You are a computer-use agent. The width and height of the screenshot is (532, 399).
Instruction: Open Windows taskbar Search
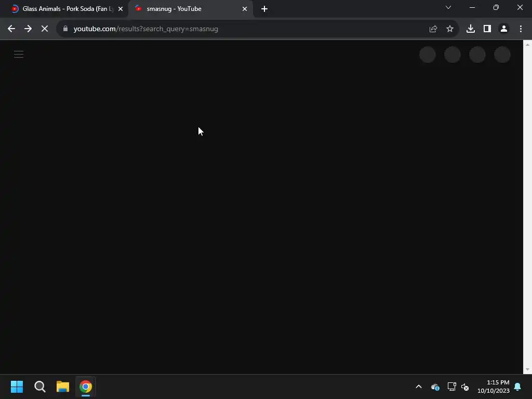(x=40, y=387)
